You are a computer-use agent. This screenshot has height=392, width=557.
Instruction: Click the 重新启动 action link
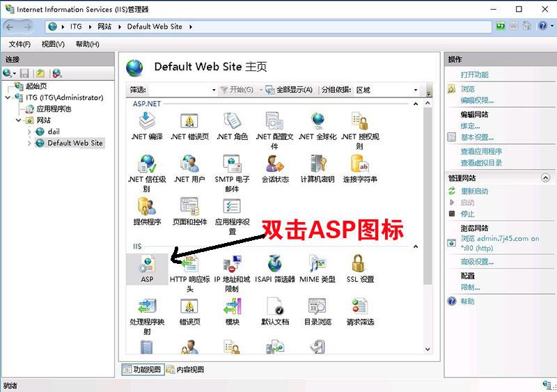(474, 191)
